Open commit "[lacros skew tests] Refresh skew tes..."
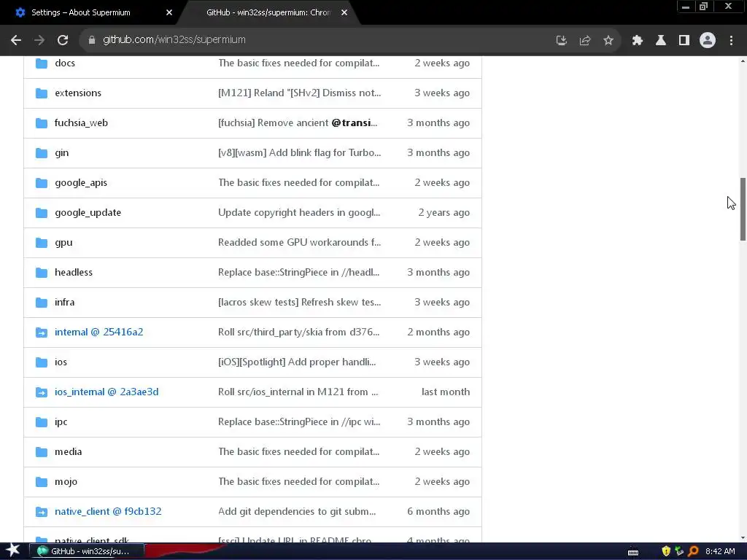The height and width of the screenshot is (560, 747). point(299,303)
